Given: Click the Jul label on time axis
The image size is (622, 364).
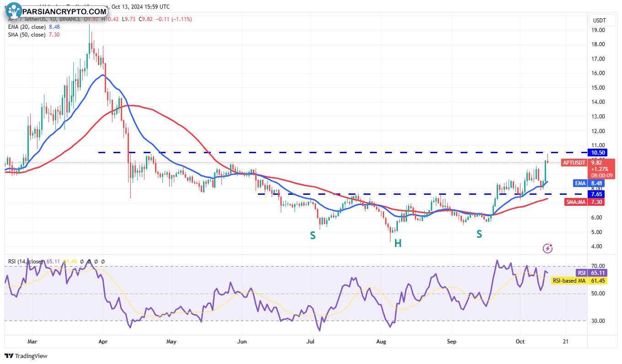Looking at the screenshot, I should tap(311, 341).
